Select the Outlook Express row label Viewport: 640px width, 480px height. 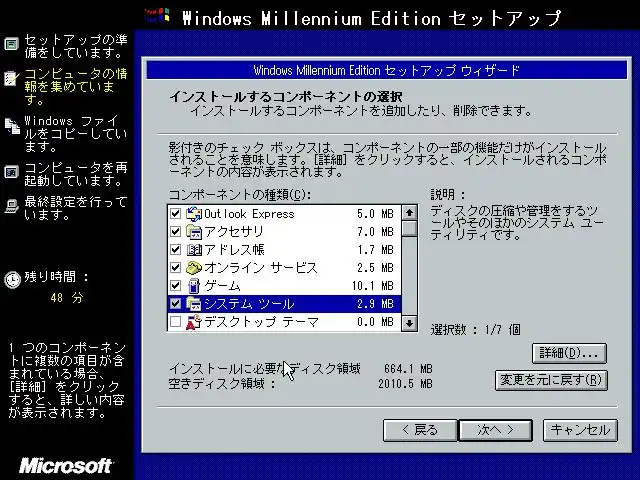[x=249, y=214]
